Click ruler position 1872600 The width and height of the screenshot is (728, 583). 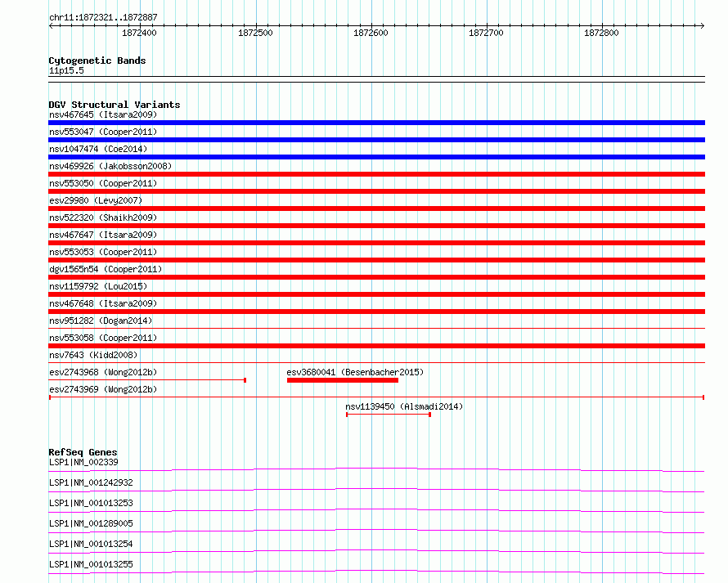(371, 33)
